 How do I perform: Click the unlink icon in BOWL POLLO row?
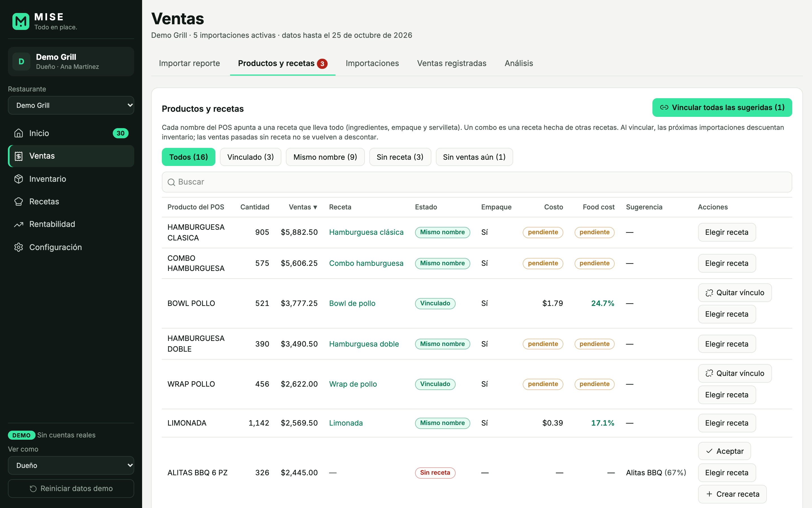(709, 293)
